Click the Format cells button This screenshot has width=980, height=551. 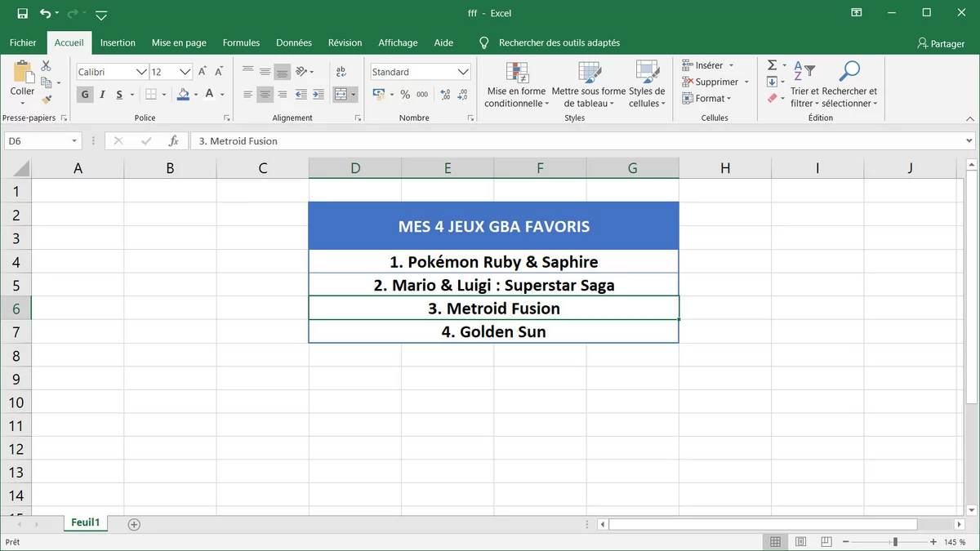point(707,98)
